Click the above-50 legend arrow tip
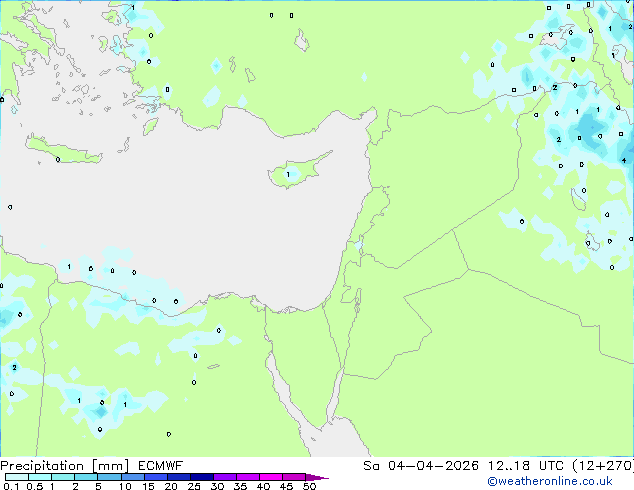This screenshot has width=634, height=490. coord(317,477)
